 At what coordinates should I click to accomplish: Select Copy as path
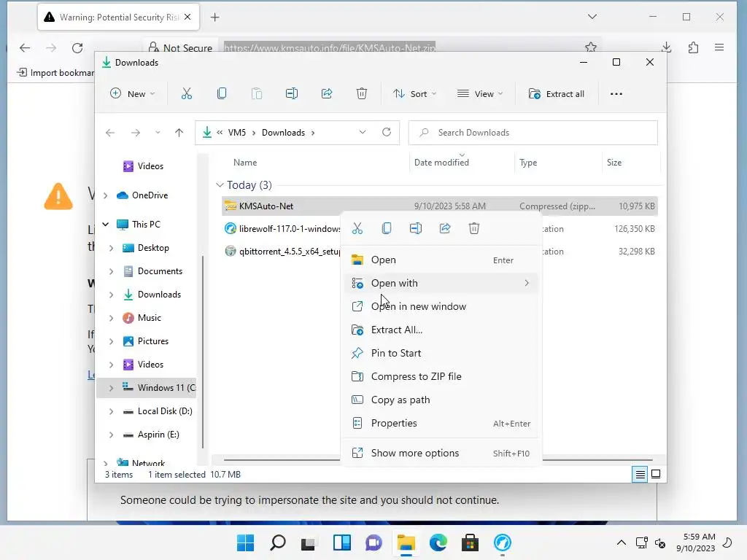tap(441, 400)
